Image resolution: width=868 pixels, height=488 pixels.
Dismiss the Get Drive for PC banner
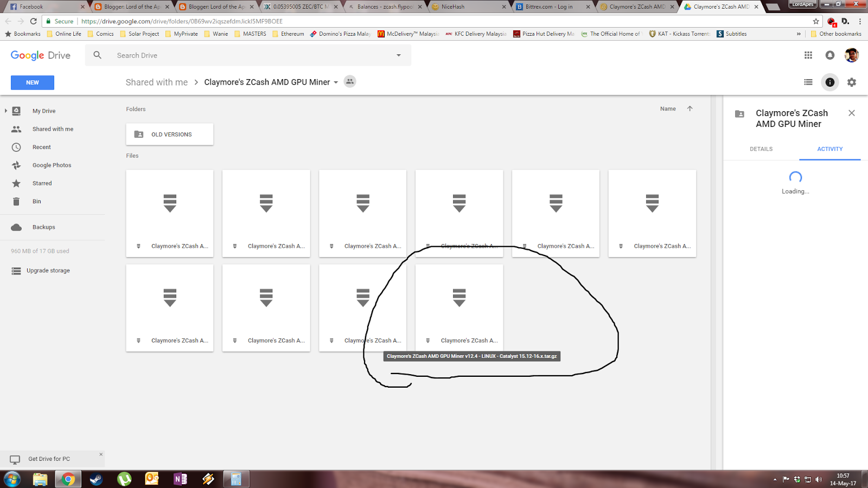pos(100,454)
